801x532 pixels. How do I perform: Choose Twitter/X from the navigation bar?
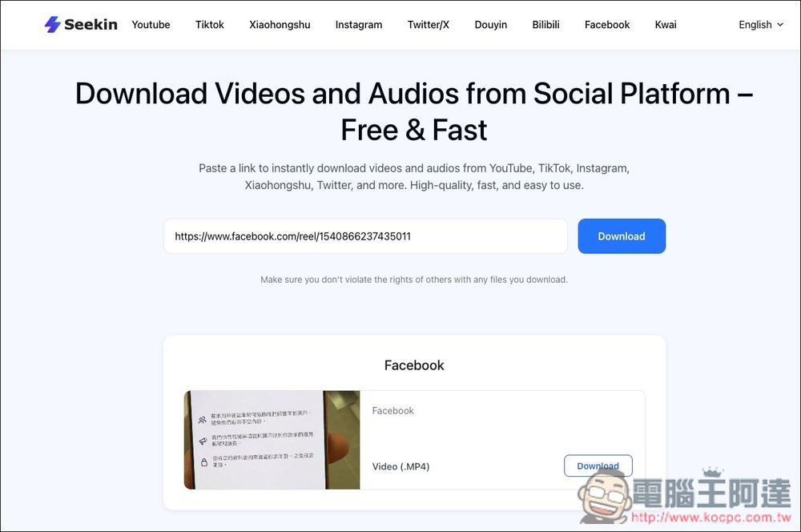[x=428, y=25]
